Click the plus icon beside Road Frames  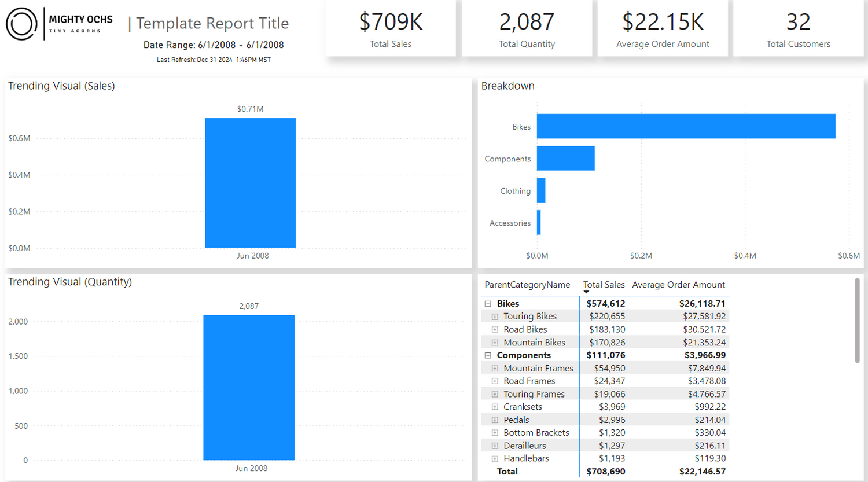click(495, 381)
